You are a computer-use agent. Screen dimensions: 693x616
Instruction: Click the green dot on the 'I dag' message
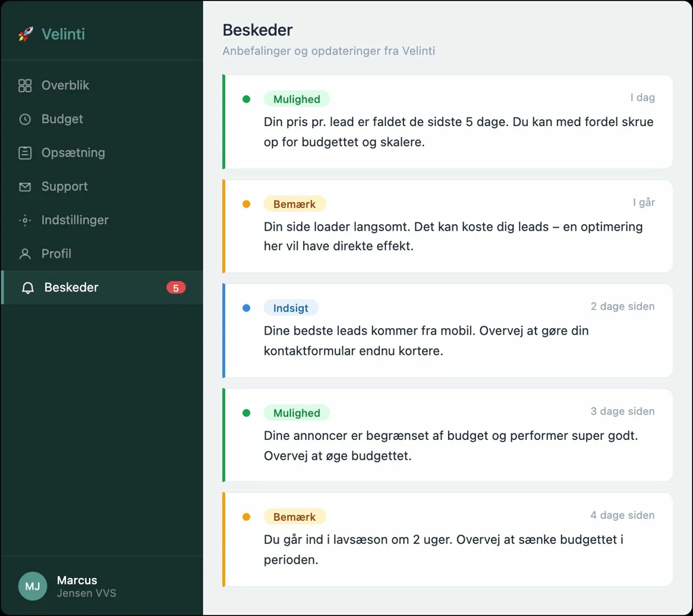pyautogui.click(x=246, y=99)
